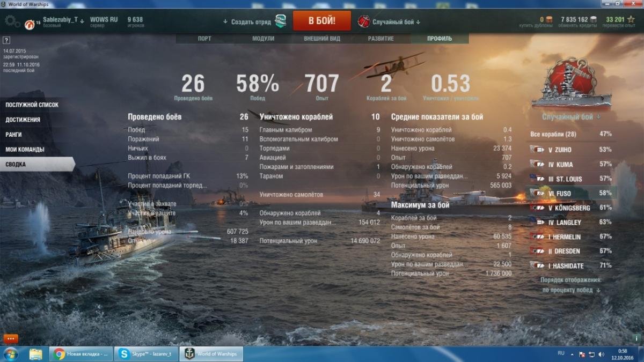Viewport: 644px width, 362px height.
Task: Select the VI FUSO ship row
Action: click(571, 193)
